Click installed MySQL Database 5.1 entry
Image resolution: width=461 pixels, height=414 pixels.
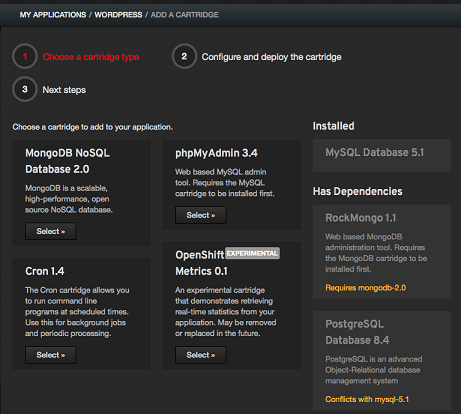coord(382,155)
